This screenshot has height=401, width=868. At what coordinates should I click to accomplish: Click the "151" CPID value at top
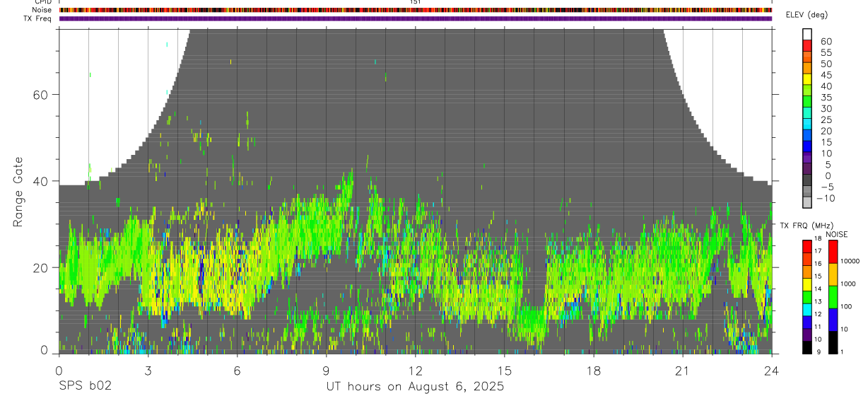click(415, 2)
